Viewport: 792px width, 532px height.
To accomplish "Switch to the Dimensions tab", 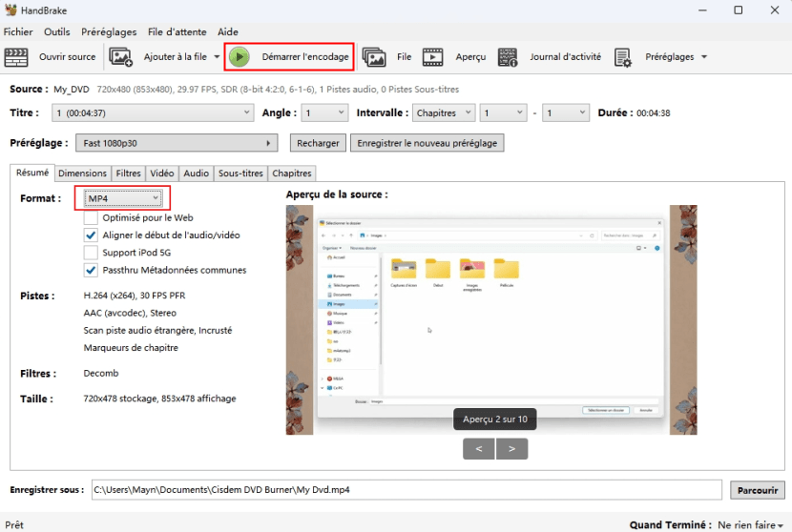I will tap(82, 174).
